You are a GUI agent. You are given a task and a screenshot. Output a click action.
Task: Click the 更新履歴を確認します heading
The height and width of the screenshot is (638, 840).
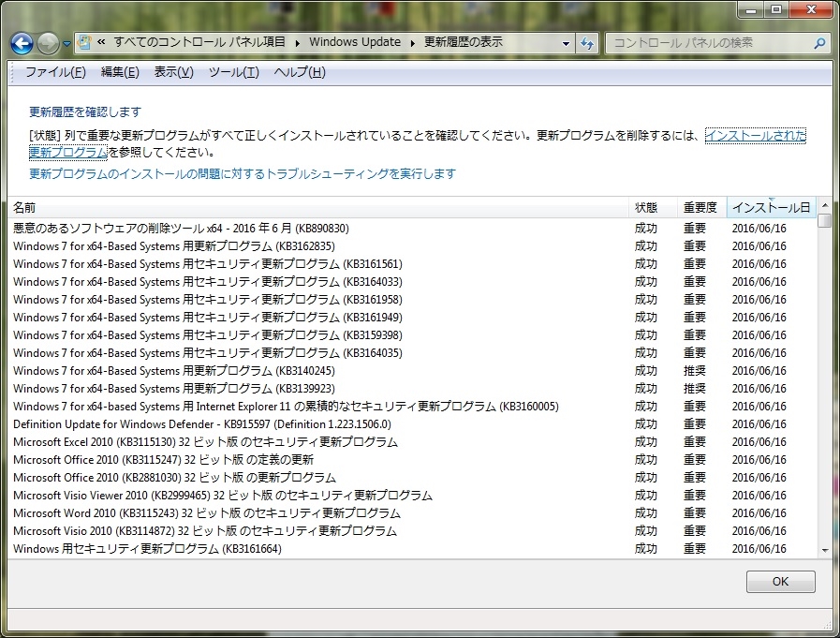85,112
